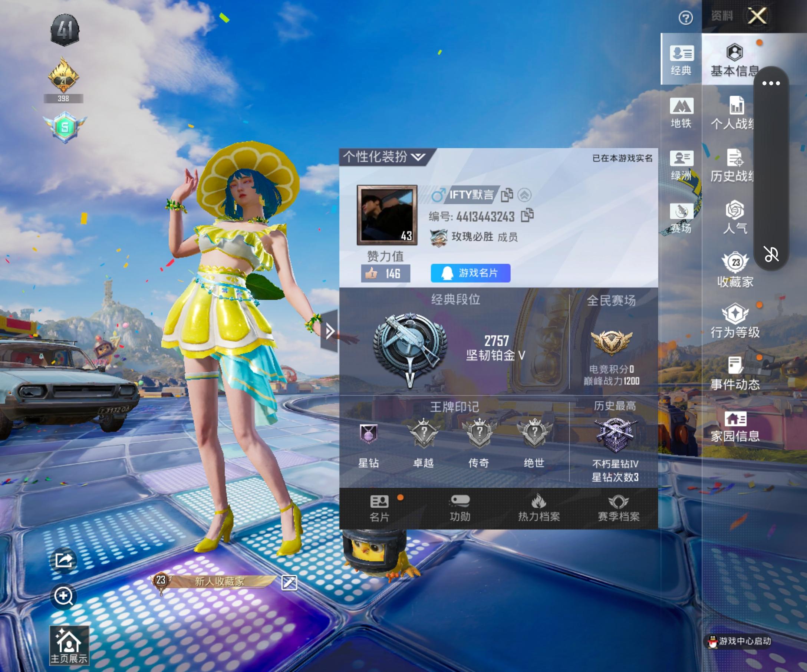Open 基本信息 section
The width and height of the screenshot is (807, 672).
tap(734, 60)
